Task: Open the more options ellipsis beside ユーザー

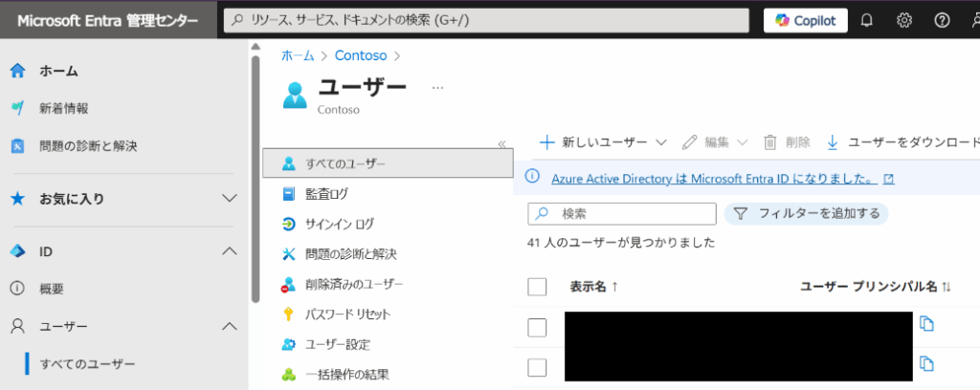Action: 437,88
